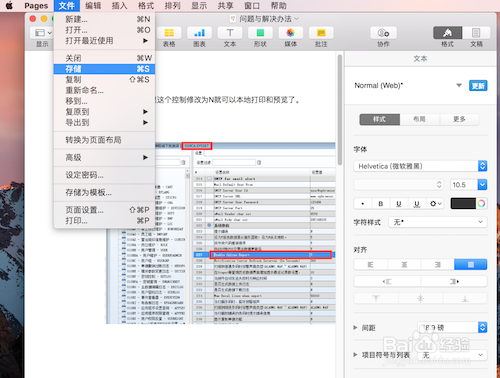Open the 窗口 menu
This screenshot has width=500, height=378.
252,6
